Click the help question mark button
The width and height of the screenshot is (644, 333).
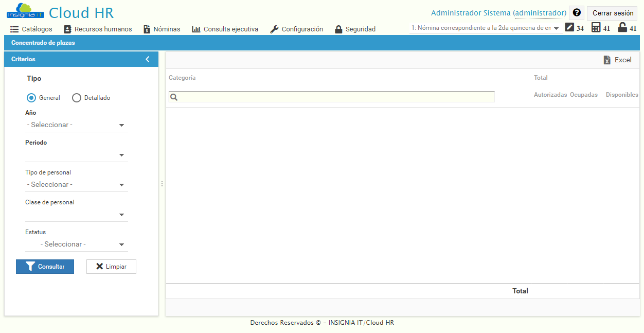pos(576,12)
